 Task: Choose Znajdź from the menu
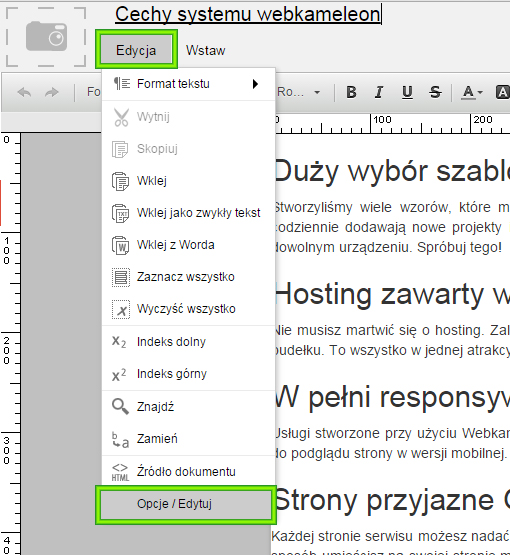point(189,407)
